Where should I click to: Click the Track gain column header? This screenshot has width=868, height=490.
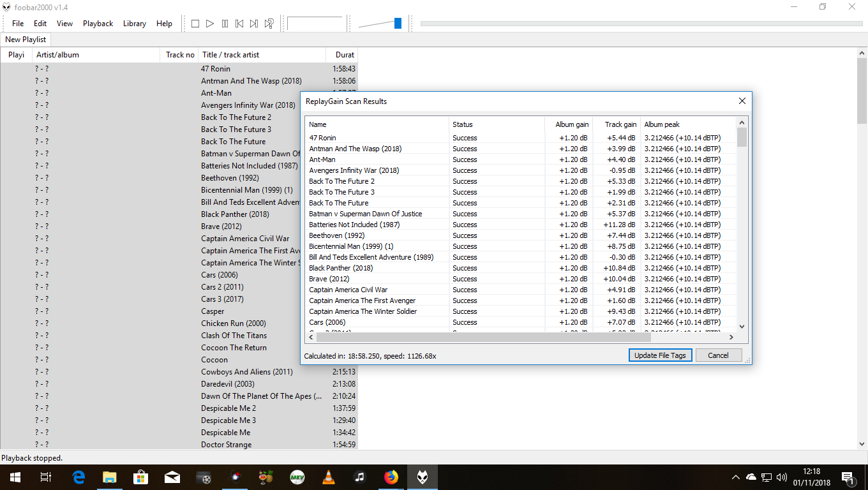click(x=617, y=124)
